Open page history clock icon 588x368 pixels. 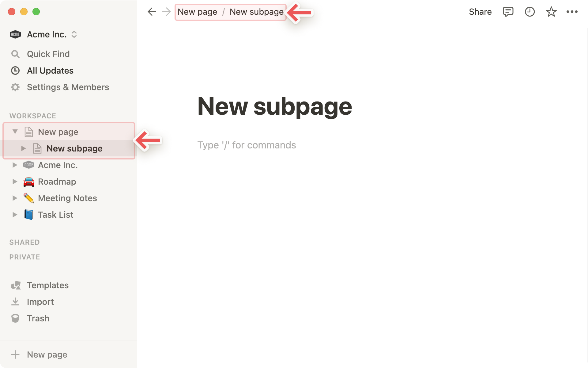point(530,12)
